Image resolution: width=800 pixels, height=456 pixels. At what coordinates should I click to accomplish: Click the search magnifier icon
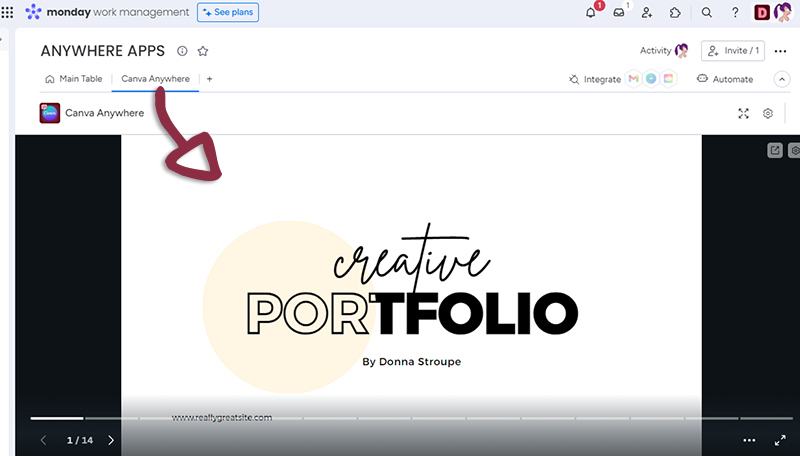(x=707, y=13)
